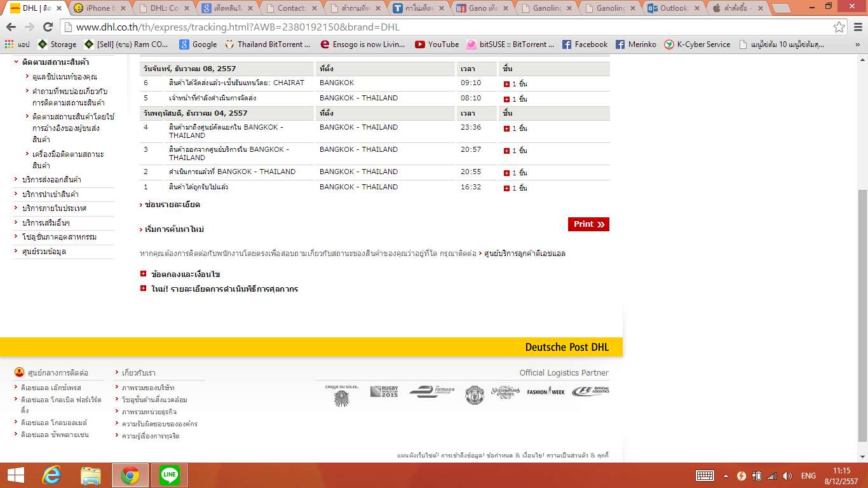
Task: Open the Merinko bookmark
Action: point(636,44)
